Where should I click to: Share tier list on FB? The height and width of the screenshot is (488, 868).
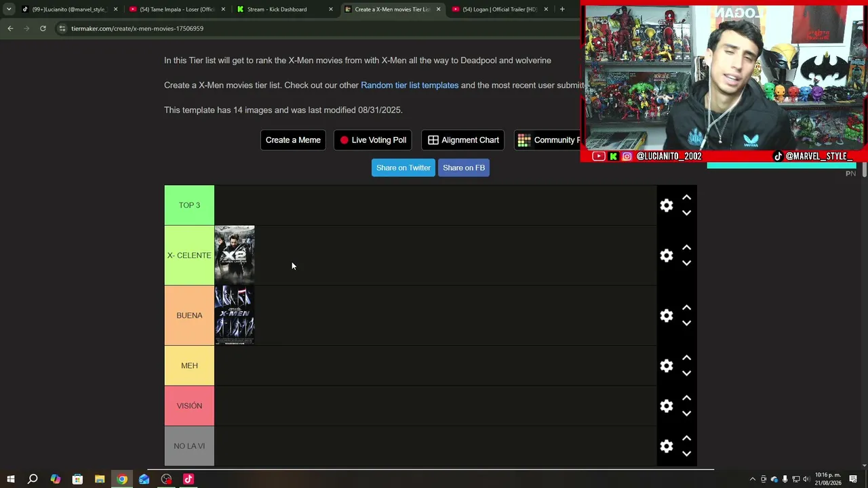pos(464,168)
